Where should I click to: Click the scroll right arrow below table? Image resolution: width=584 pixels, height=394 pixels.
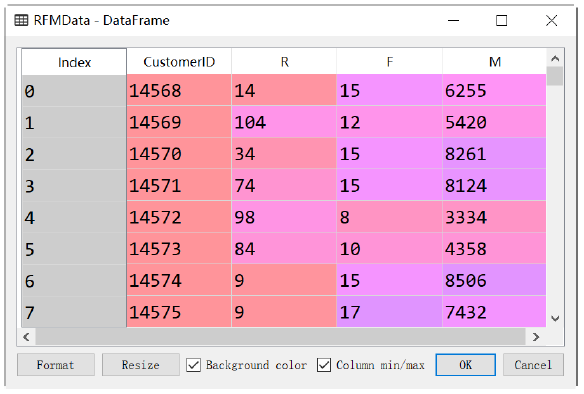536,337
